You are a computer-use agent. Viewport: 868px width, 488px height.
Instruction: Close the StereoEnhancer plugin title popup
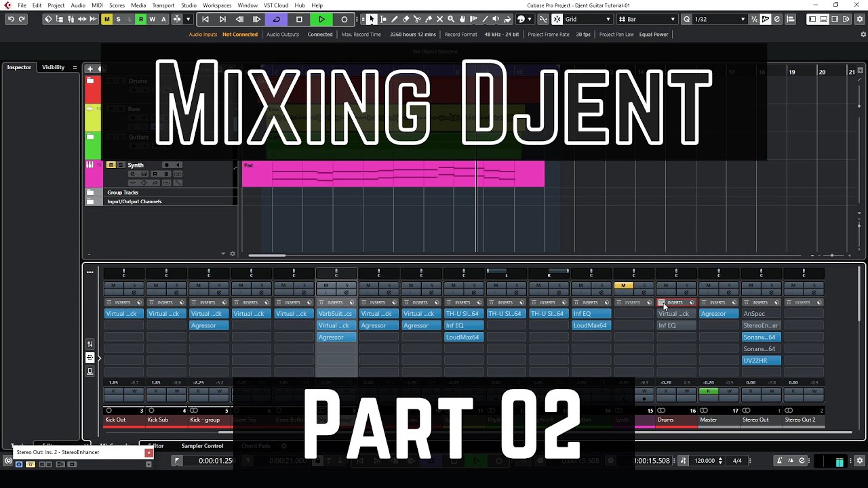click(x=149, y=453)
